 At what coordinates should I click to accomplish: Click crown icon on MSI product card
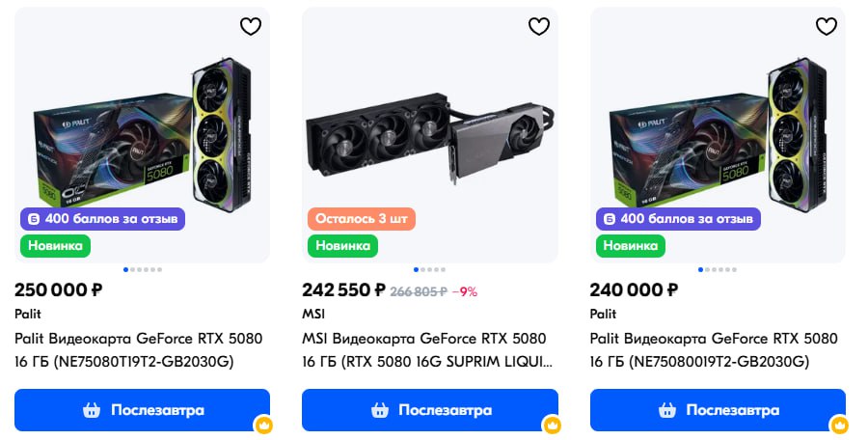(552, 425)
